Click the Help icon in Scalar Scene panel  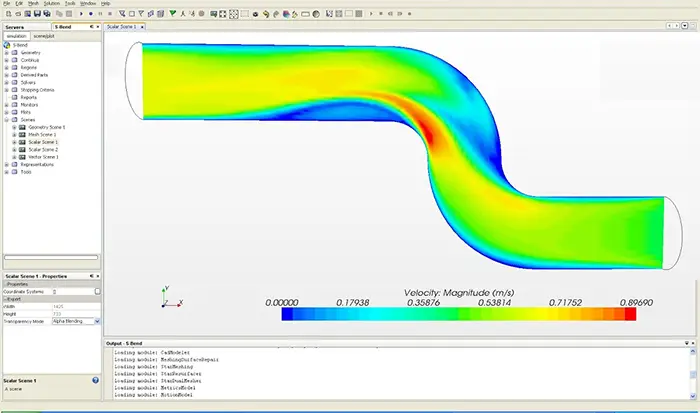point(95,380)
